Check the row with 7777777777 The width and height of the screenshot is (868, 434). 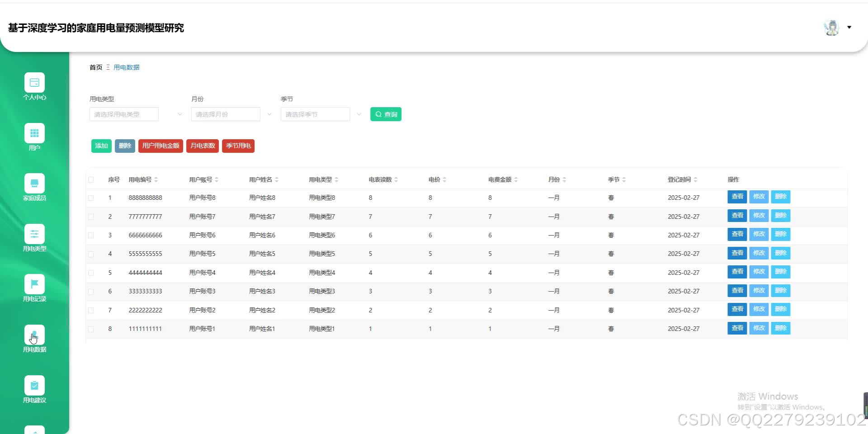[x=91, y=217]
